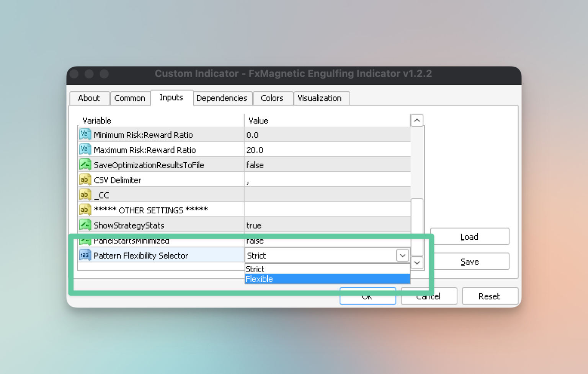Collapse the Pattern Flexibility dropdown arrow
Image resolution: width=588 pixels, height=374 pixels.
click(x=402, y=255)
